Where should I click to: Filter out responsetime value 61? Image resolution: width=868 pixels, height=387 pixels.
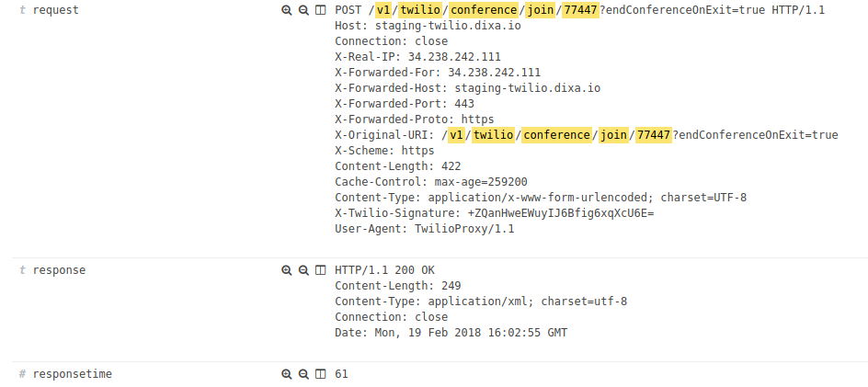coord(303,374)
